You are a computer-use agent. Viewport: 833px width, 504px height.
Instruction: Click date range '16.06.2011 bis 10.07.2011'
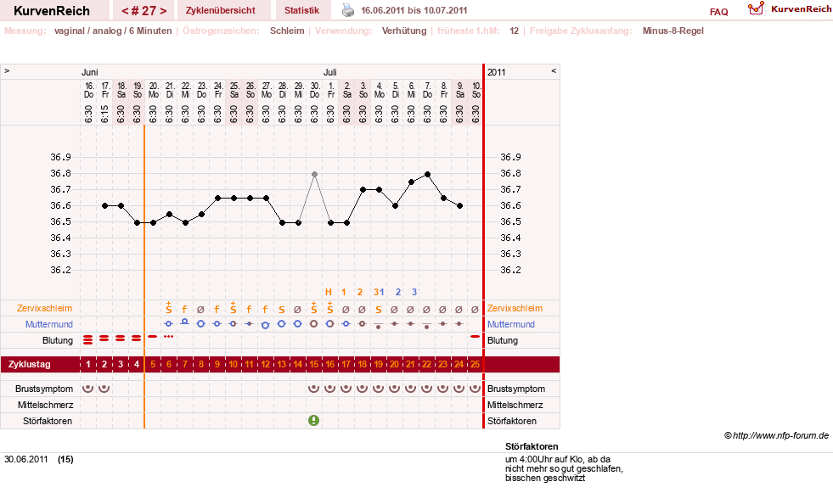coord(414,10)
